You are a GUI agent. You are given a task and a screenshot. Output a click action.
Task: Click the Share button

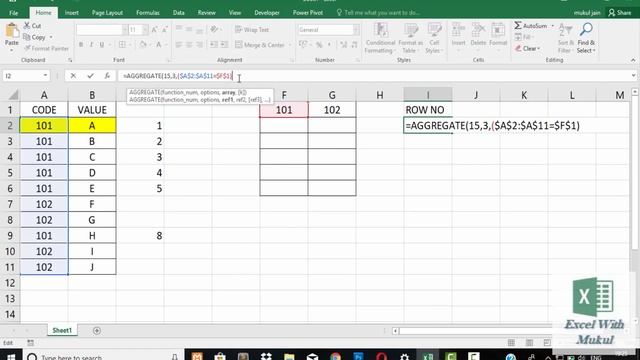click(620, 13)
